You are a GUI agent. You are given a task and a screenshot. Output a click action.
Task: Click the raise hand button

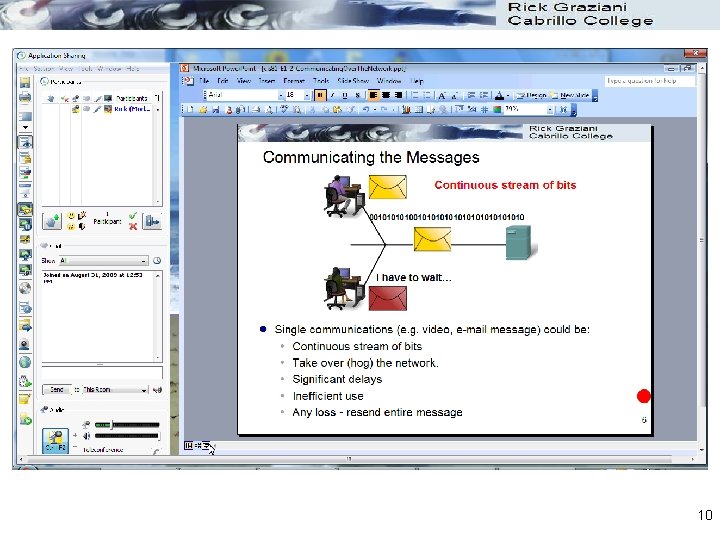pos(52,221)
